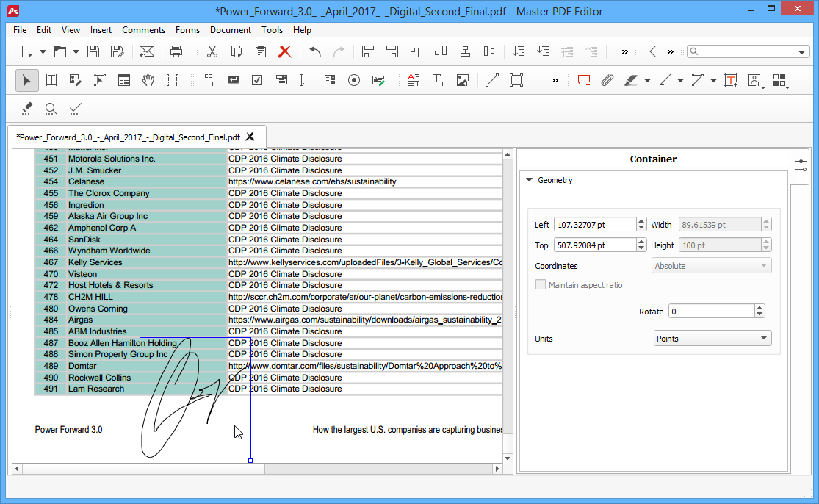
Task: Collapse the Geometry section
Action: [x=529, y=180]
